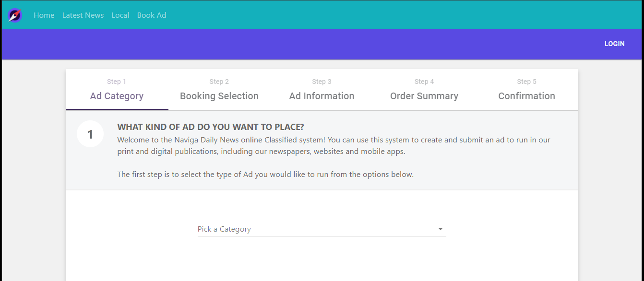Switch to the Ad Category tab
Viewport: 644px width, 281px height.
[x=117, y=96]
